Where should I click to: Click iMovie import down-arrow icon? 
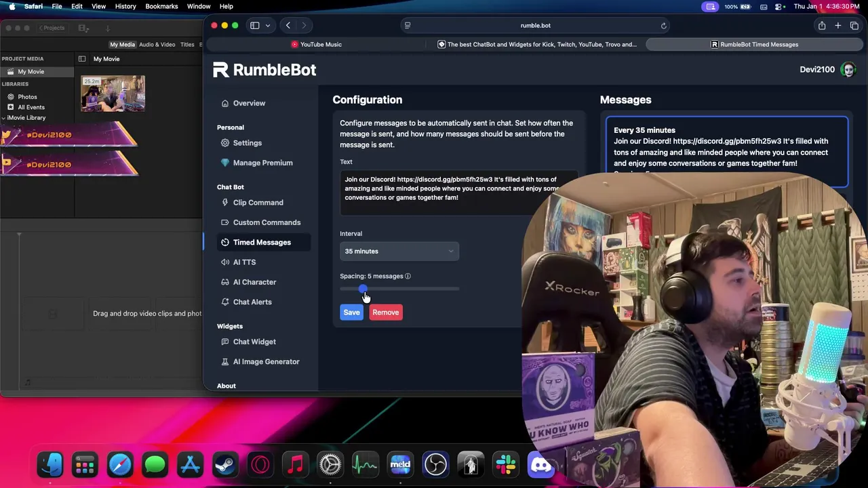[107, 28]
